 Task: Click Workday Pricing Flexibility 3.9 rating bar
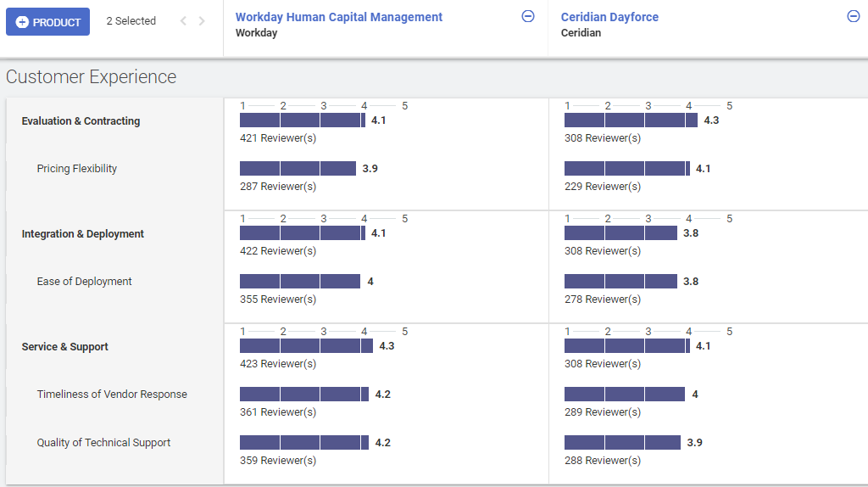[298, 169]
